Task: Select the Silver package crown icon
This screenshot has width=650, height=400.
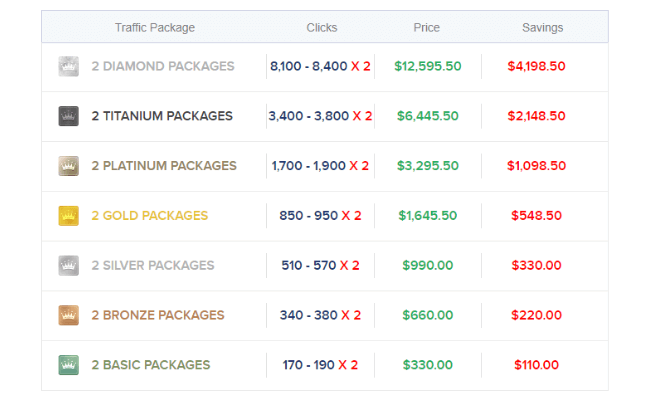Action: 68,265
